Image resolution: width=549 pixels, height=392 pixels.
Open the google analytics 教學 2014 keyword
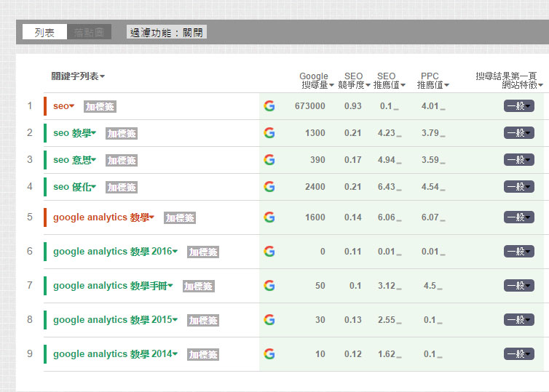point(115,354)
